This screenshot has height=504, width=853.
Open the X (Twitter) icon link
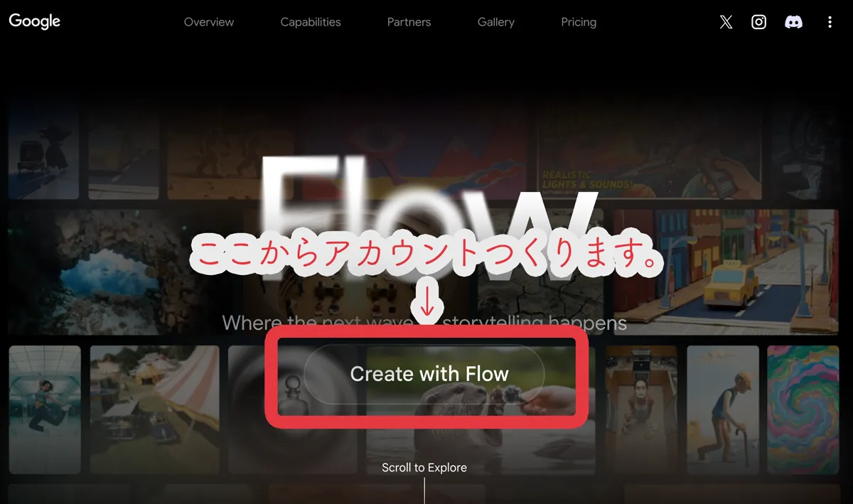(726, 22)
